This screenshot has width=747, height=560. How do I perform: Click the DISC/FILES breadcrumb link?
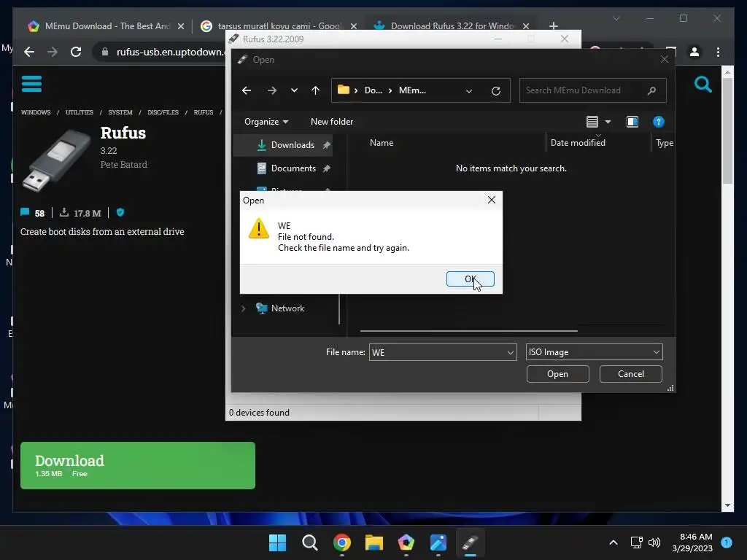[163, 112]
